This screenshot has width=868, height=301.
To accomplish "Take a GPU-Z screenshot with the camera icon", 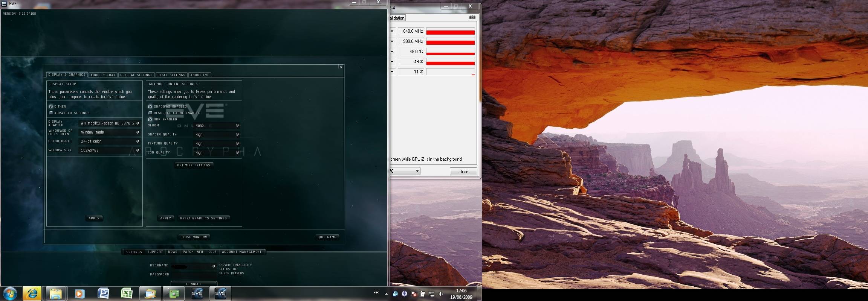I will [472, 17].
